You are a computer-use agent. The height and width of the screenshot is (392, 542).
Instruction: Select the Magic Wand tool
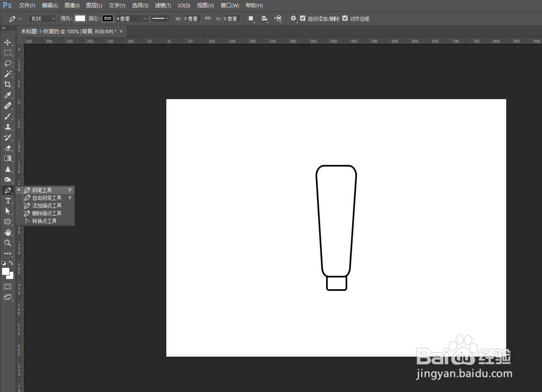[8, 74]
